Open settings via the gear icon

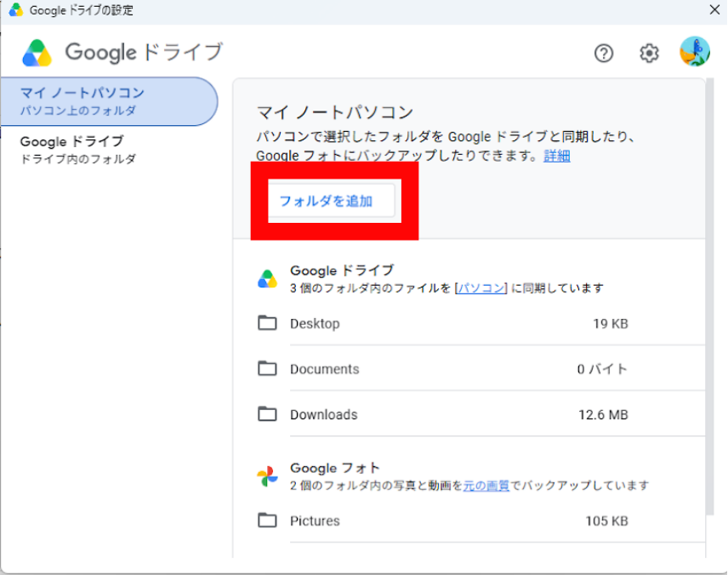649,54
